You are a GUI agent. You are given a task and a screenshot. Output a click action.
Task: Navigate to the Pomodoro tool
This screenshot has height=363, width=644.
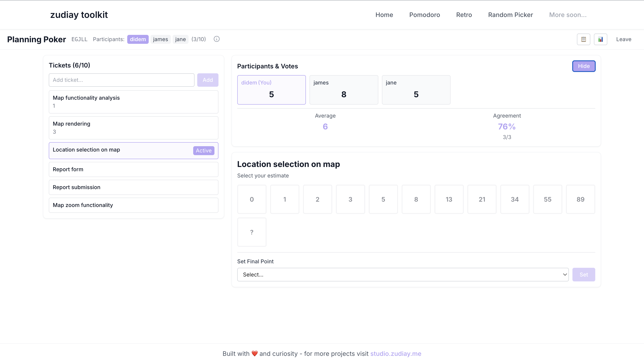[424, 15]
